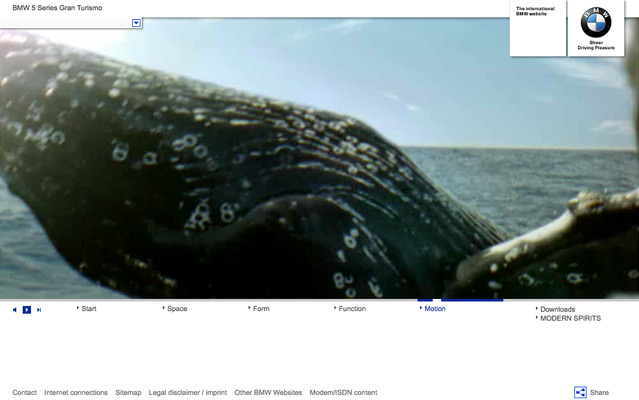Skip to next chapter with the forward icon
This screenshot has width=639, height=400.
39,310
